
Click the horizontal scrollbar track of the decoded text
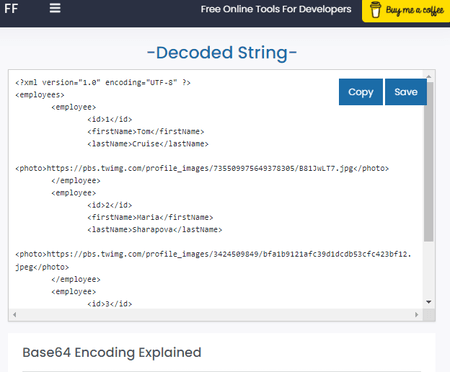pyautogui.click(x=215, y=314)
